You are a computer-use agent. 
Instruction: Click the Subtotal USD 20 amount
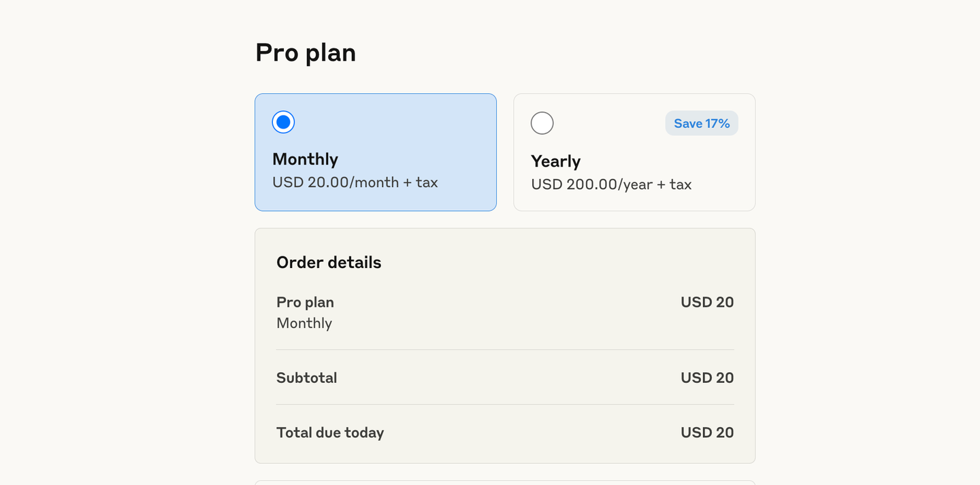[707, 378]
